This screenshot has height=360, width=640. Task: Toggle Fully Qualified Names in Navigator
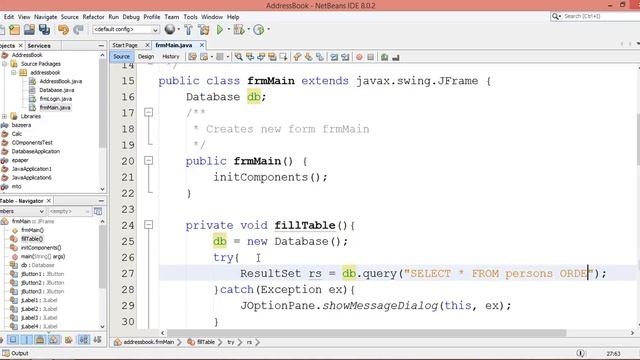68,340
